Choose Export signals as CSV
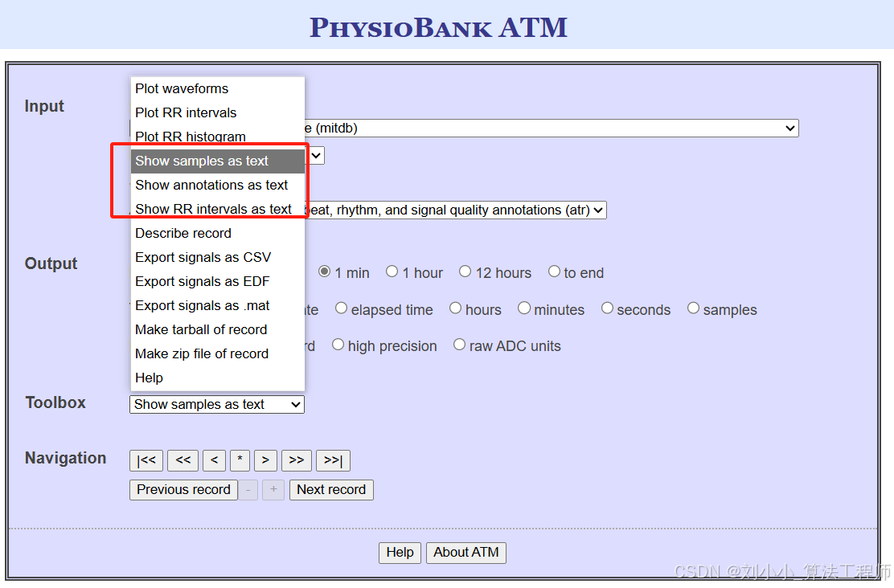The height and width of the screenshot is (588, 894). point(217,258)
